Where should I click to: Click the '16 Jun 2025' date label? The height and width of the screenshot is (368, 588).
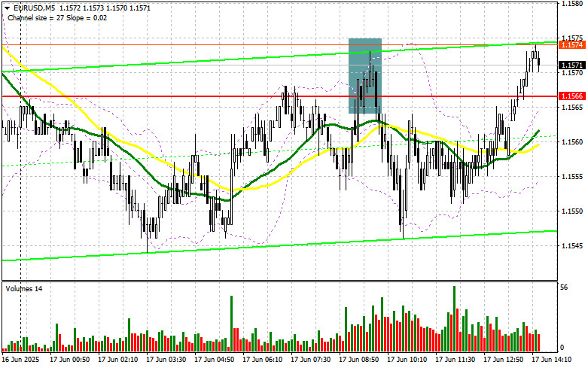20,360
